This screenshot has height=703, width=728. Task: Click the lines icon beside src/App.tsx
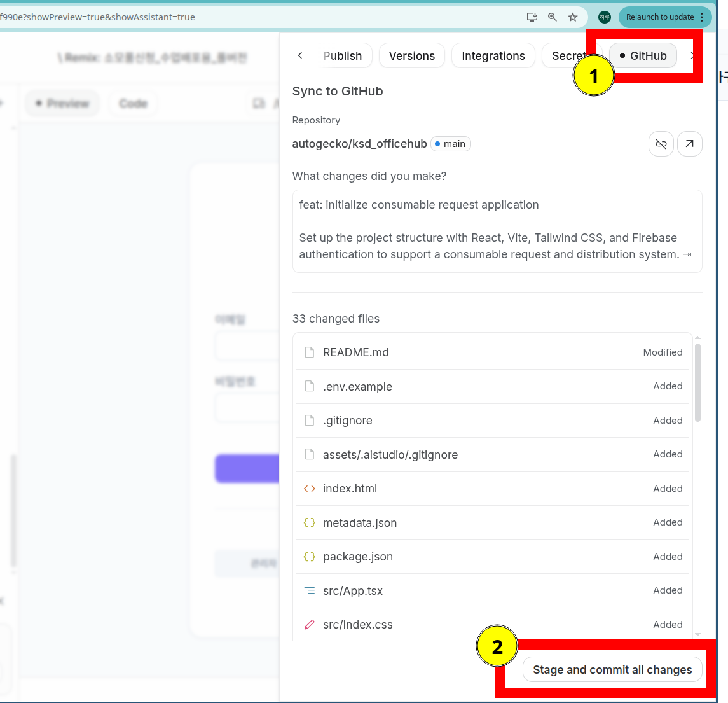(309, 590)
